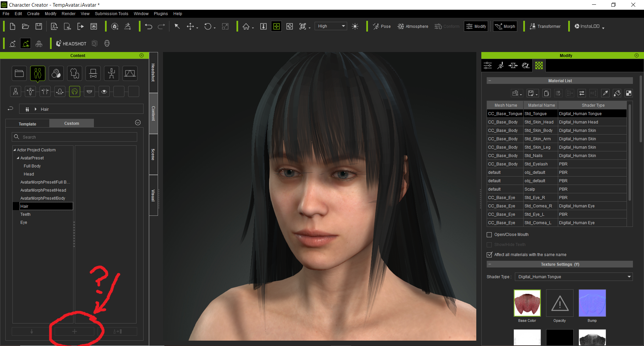Open the Cloth category icon in Content
The height and width of the screenshot is (346, 644).
[74, 73]
